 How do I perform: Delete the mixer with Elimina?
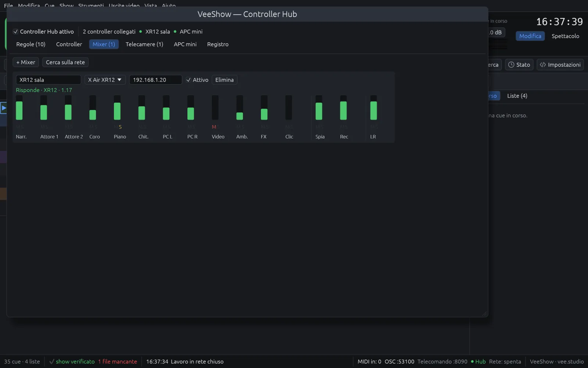225,80
